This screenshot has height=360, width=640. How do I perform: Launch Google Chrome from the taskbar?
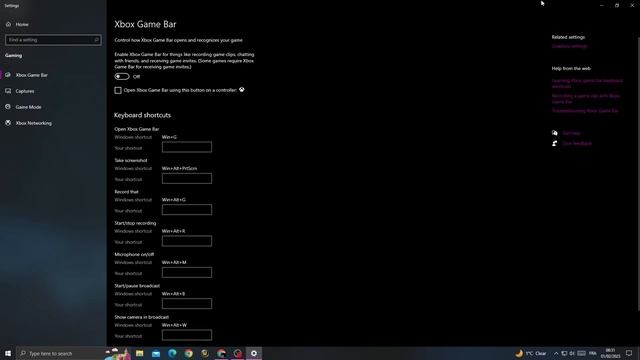(x=189, y=353)
